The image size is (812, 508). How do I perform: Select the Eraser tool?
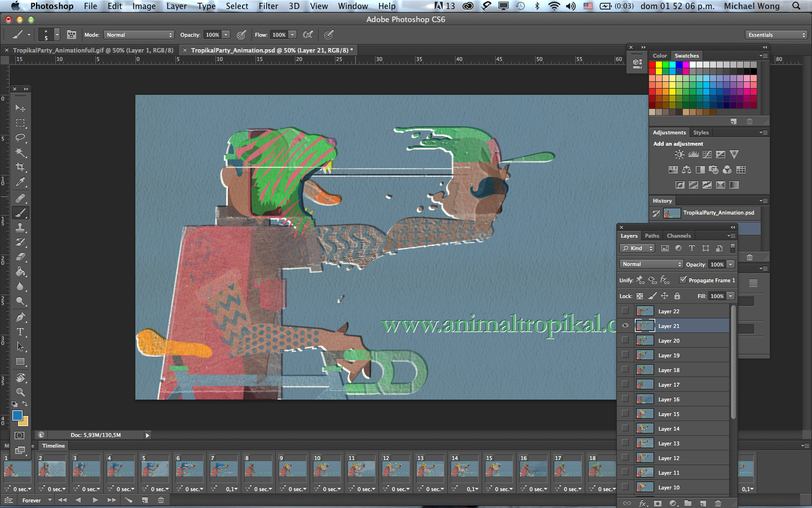coord(20,257)
